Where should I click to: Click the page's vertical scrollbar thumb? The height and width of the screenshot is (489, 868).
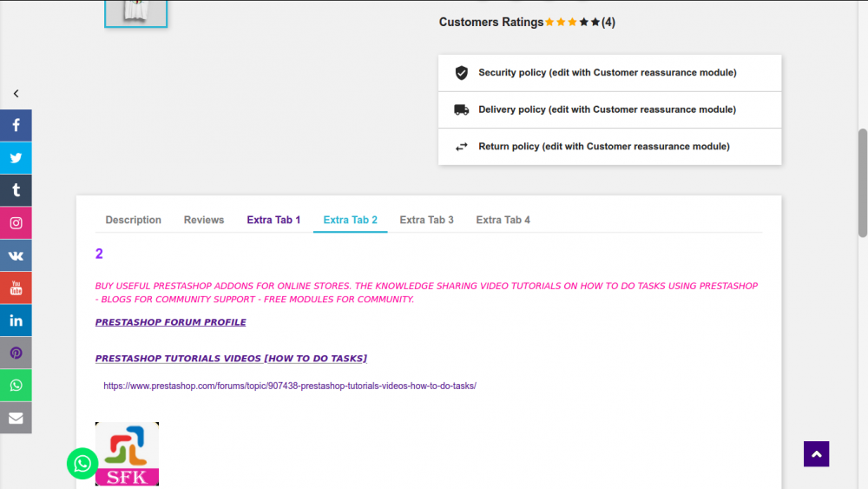point(863,182)
